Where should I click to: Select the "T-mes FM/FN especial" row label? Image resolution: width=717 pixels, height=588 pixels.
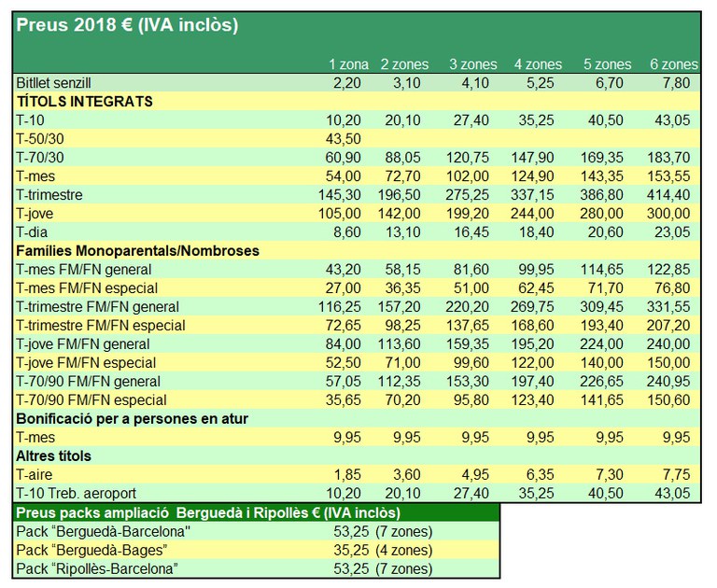87,287
